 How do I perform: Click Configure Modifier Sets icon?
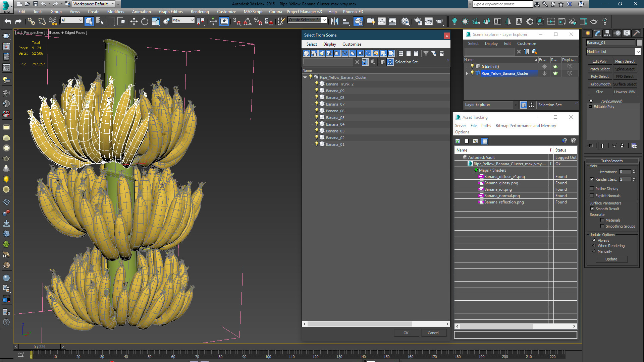click(634, 146)
